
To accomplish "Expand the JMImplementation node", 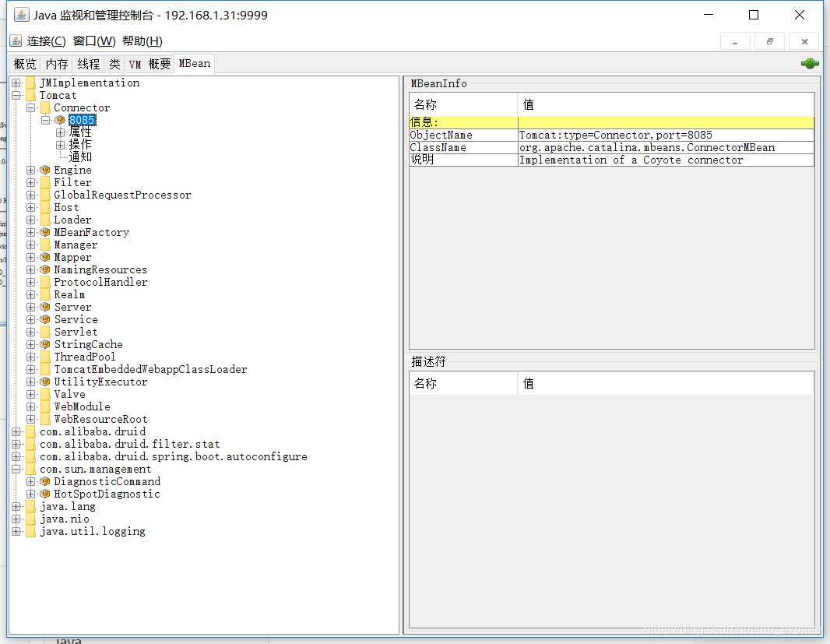I will (x=16, y=83).
